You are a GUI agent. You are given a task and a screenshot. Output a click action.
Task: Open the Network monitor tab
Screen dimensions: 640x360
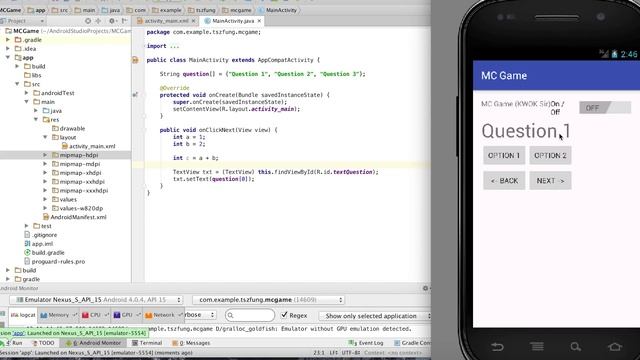[163, 315]
